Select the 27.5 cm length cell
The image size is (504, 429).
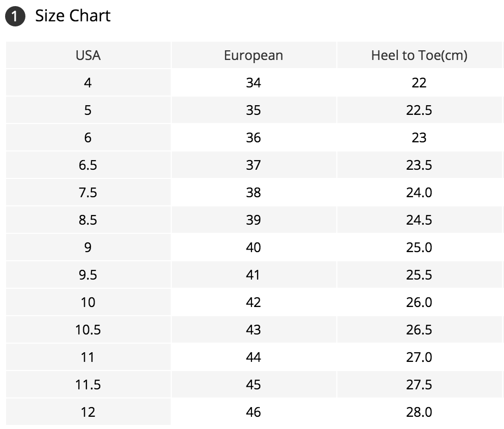coord(419,384)
